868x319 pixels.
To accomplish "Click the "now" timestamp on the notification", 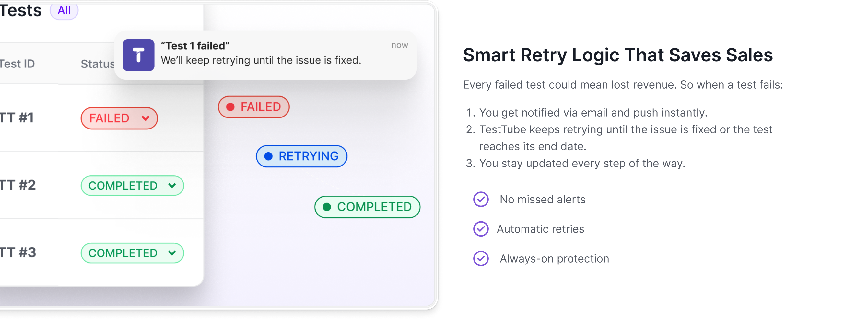I will (x=399, y=45).
